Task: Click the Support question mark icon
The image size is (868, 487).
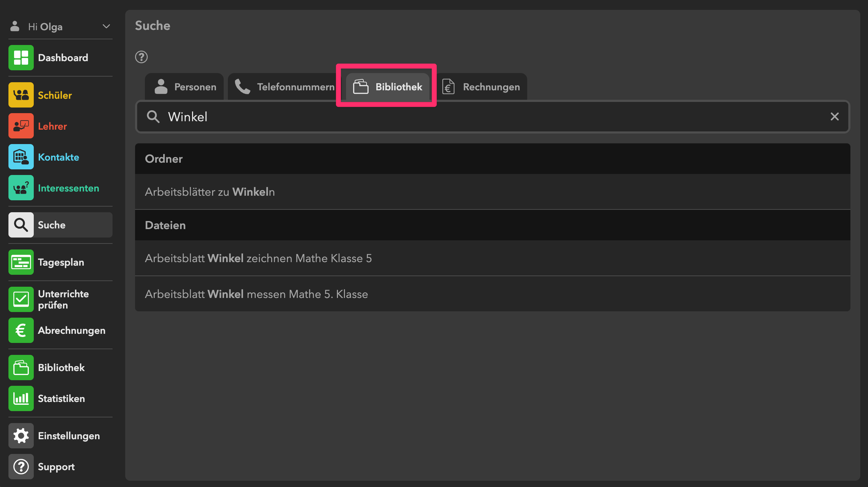Action: (21, 467)
